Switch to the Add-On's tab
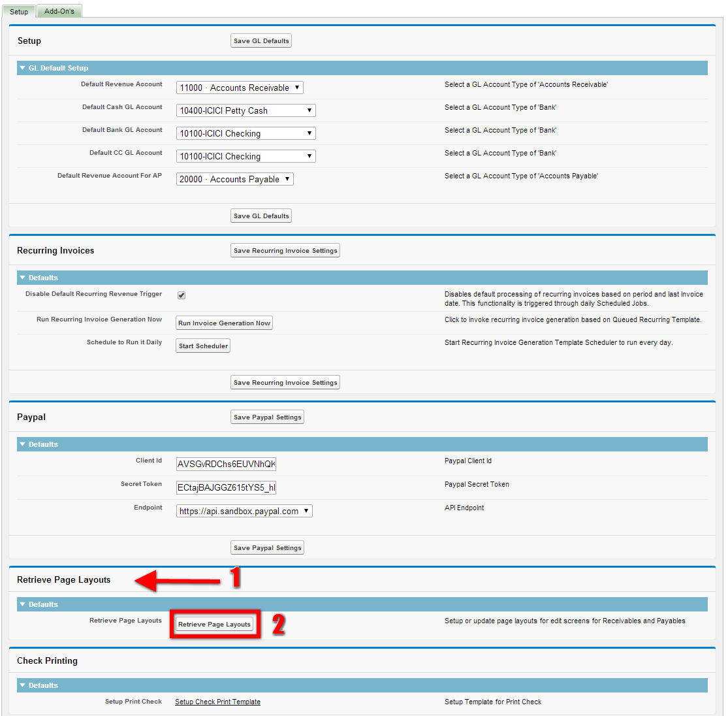Viewport: 728px width, 716px height. click(x=59, y=11)
